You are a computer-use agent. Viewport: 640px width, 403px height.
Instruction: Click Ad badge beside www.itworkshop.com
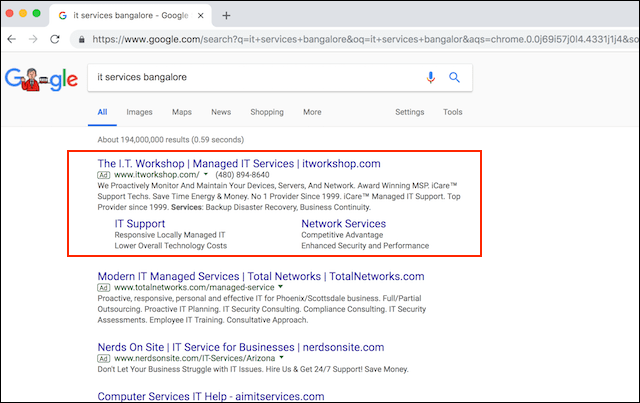point(104,175)
